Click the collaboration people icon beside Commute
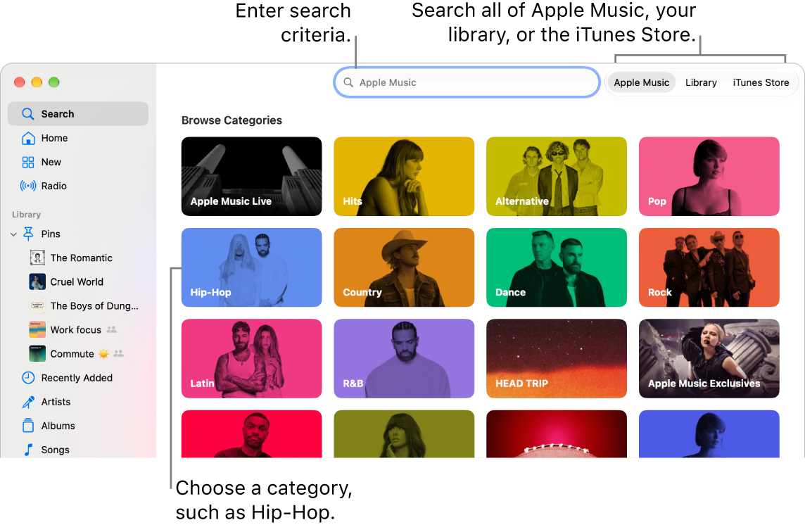This screenshot has width=805, height=532. pos(119,353)
